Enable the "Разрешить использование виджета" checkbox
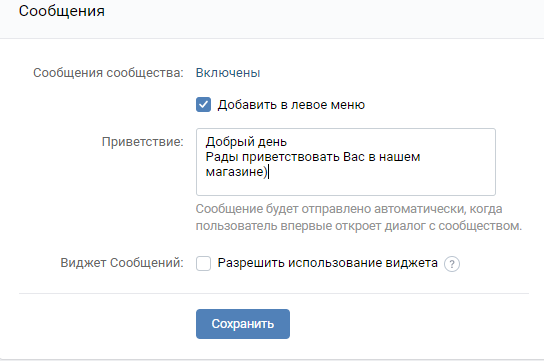The width and height of the screenshot is (544, 361). 203,263
